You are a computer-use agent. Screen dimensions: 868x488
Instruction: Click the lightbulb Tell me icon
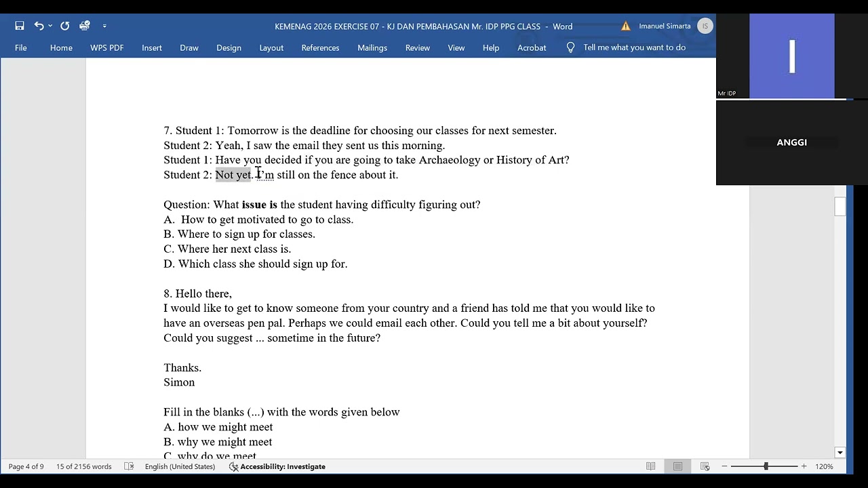point(570,47)
